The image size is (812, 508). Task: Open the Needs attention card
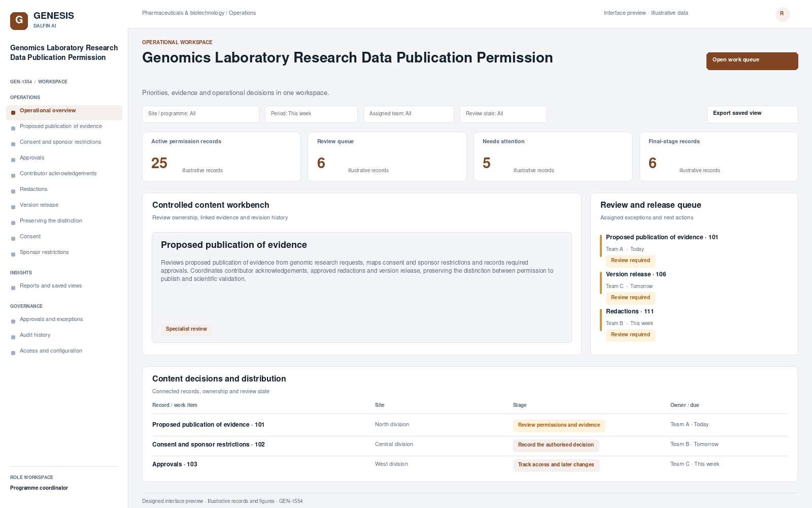pos(553,156)
